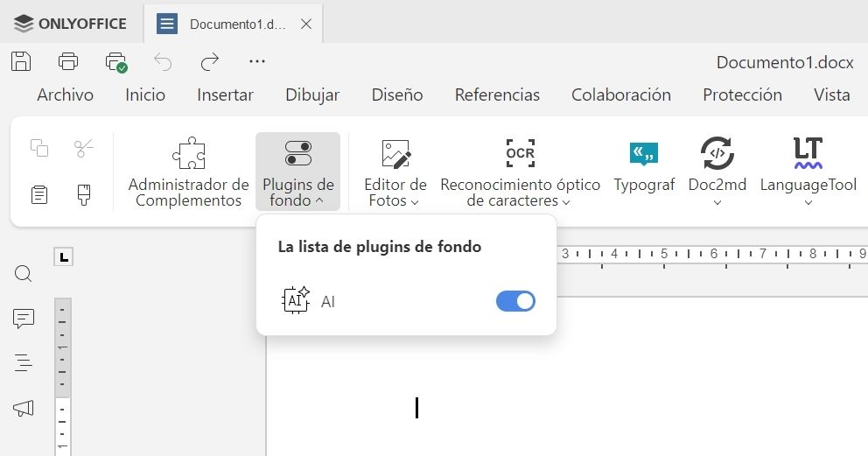Click the megaphone feedback icon
Viewport: 868px width, 456px height.
tap(24, 409)
